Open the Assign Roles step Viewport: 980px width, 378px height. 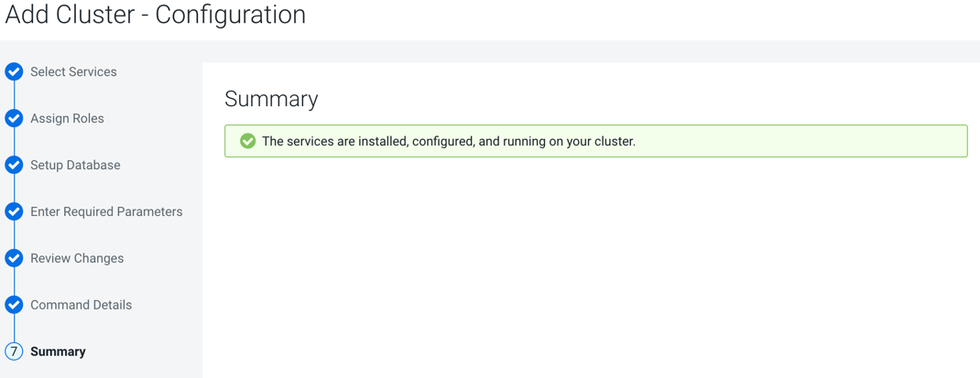[67, 118]
